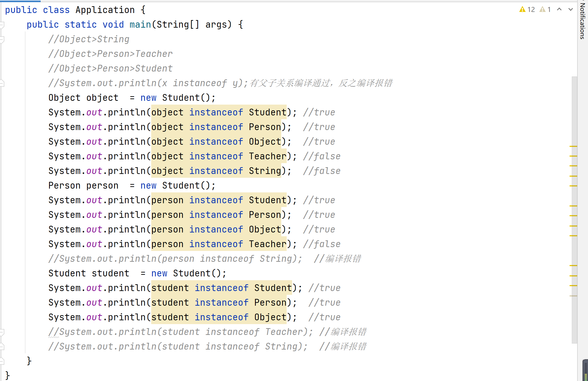Click the main method name
This screenshot has width=588, height=381.
pos(140,25)
